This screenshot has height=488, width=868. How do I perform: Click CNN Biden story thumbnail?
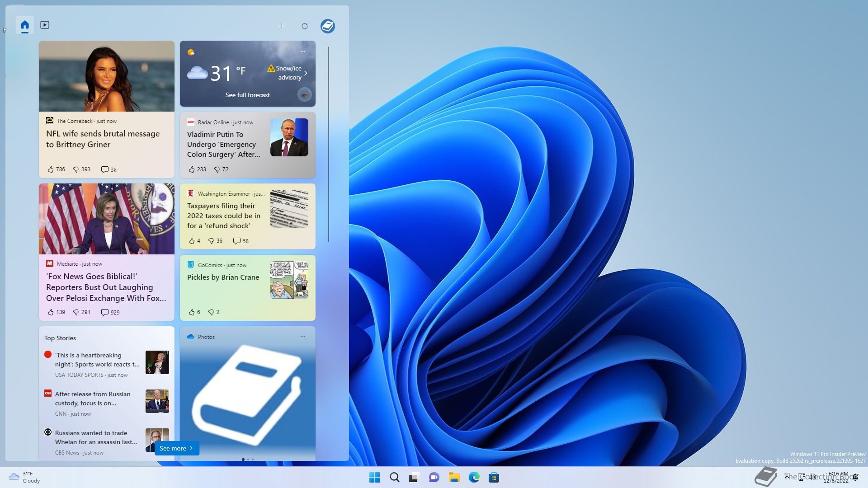point(157,401)
